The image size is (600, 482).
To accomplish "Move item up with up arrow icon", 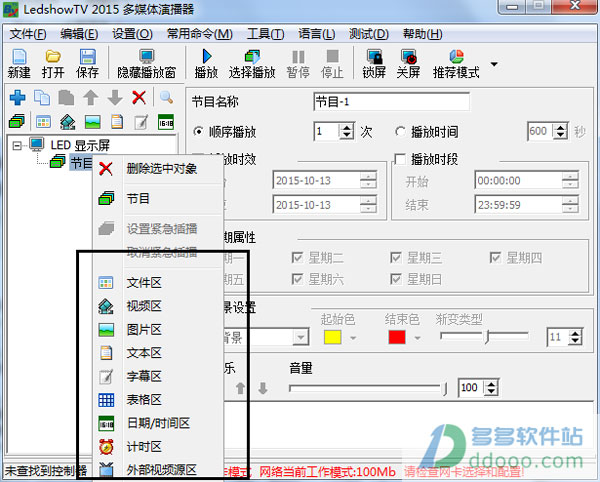I will 91,98.
